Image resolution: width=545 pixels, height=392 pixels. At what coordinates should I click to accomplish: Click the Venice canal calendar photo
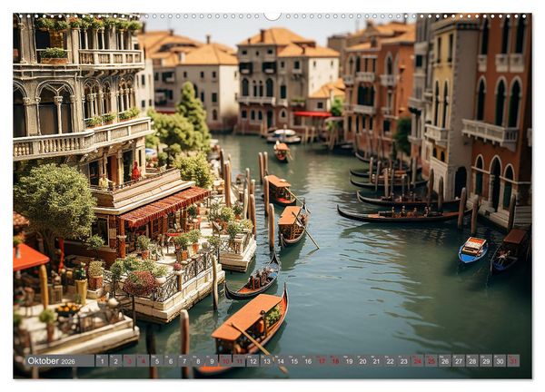click(272, 196)
